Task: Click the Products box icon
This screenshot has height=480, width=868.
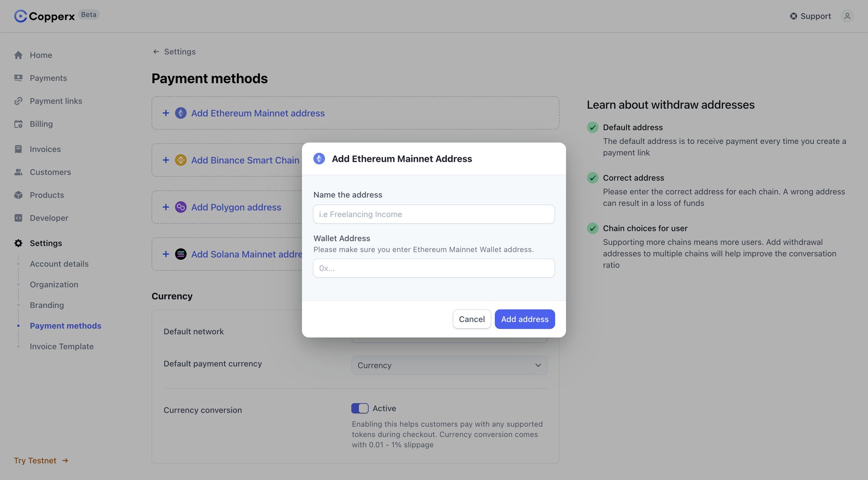Action: pos(18,195)
